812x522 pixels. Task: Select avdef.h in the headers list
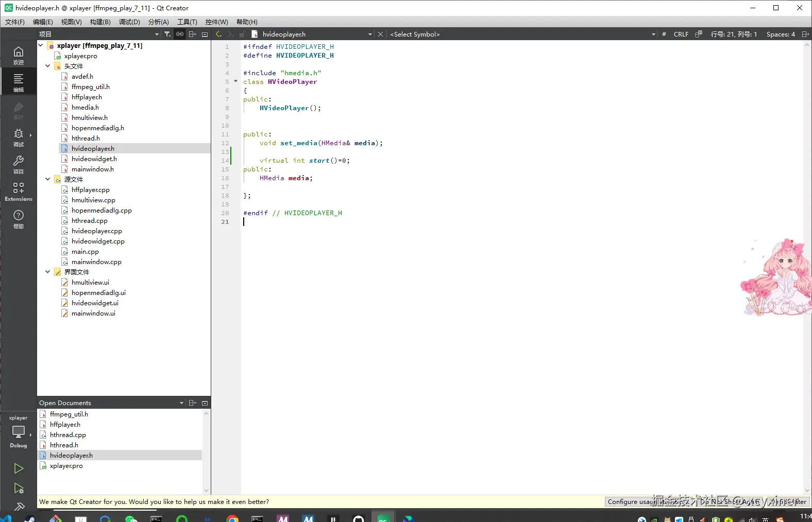tap(82, 76)
